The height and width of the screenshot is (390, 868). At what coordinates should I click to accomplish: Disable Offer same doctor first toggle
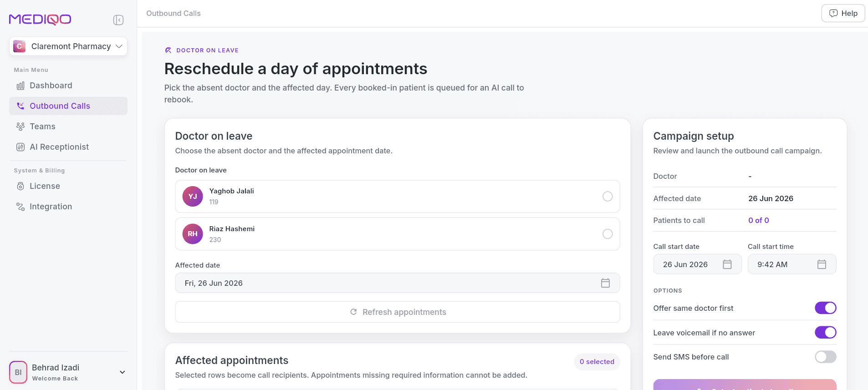(x=825, y=308)
